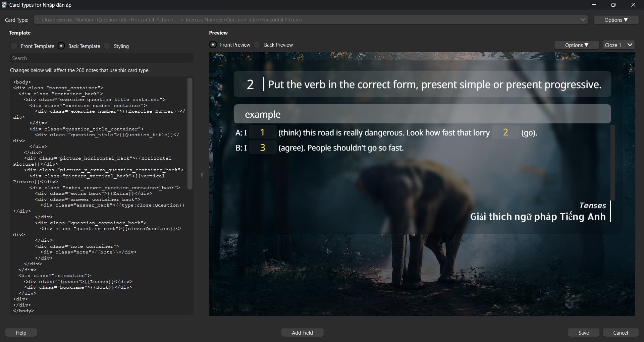Click the splitter handle between template and preview
The image size is (644, 342).
pyautogui.click(x=202, y=176)
